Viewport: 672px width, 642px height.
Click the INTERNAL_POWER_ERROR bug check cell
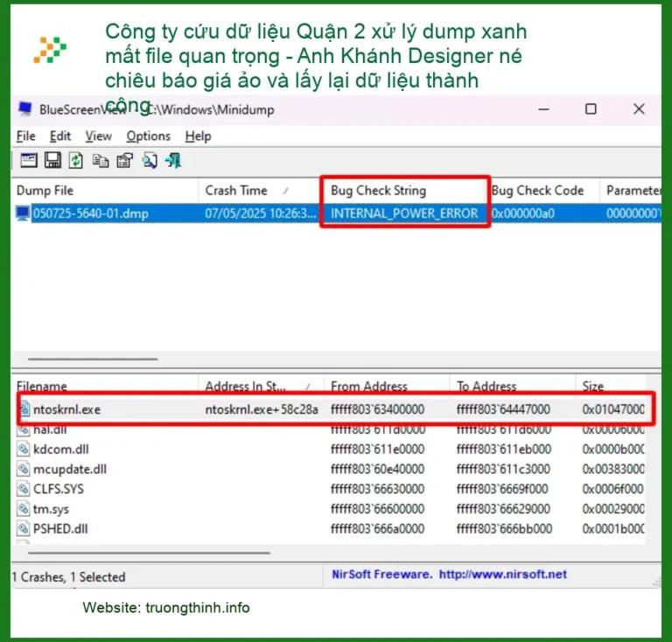tap(404, 213)
